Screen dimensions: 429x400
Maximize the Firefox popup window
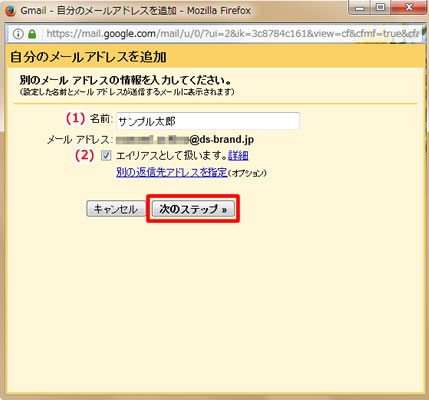coord(381,8)
